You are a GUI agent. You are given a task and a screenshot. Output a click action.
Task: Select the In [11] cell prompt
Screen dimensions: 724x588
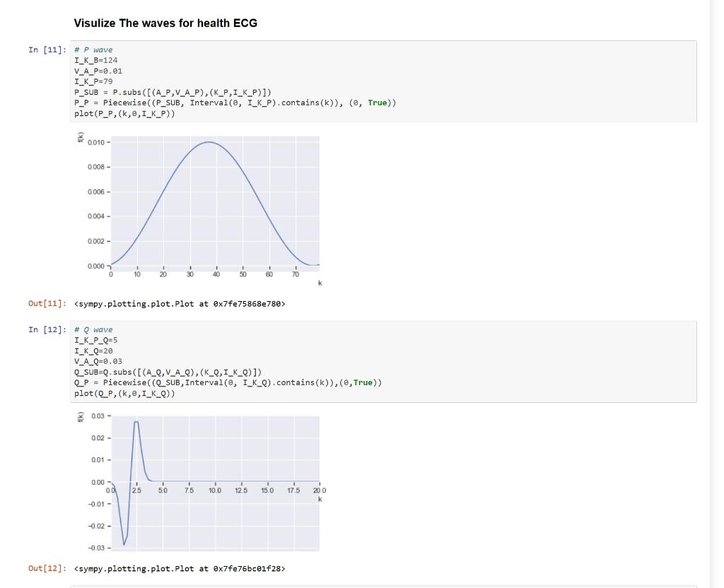47,49
